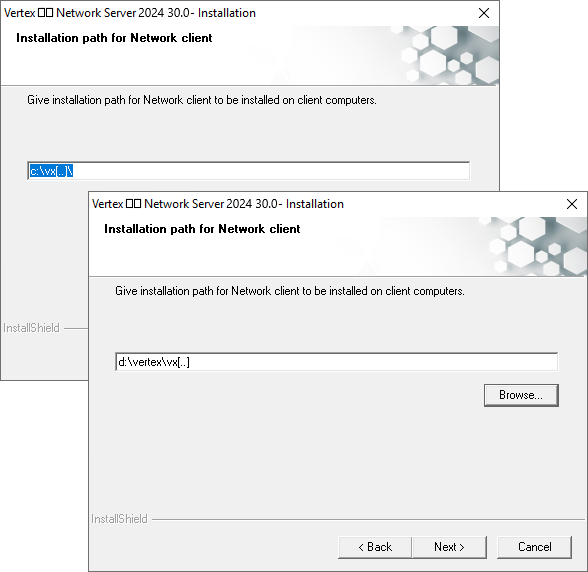
Task: Go to previous step with < Back
Action: point(375,547)
